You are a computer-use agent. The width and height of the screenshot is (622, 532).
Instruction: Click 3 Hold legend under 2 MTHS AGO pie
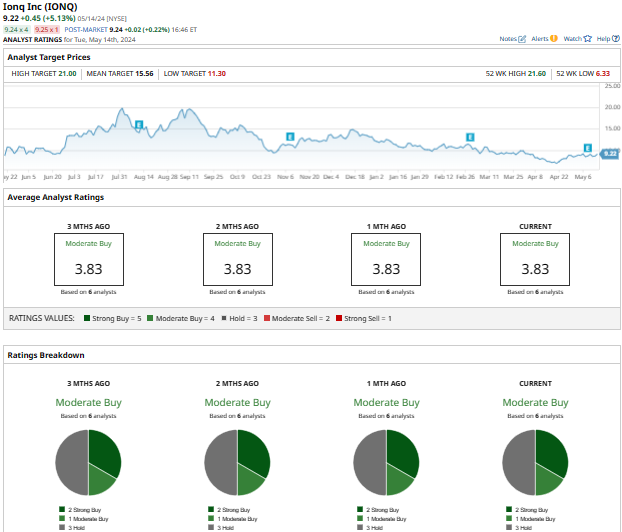221,528
